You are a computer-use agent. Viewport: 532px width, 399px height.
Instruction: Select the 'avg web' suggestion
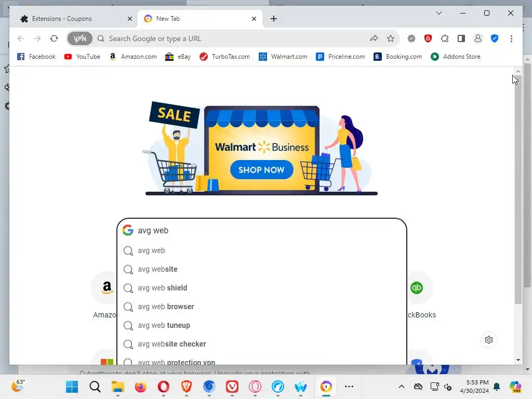point(262,250)
